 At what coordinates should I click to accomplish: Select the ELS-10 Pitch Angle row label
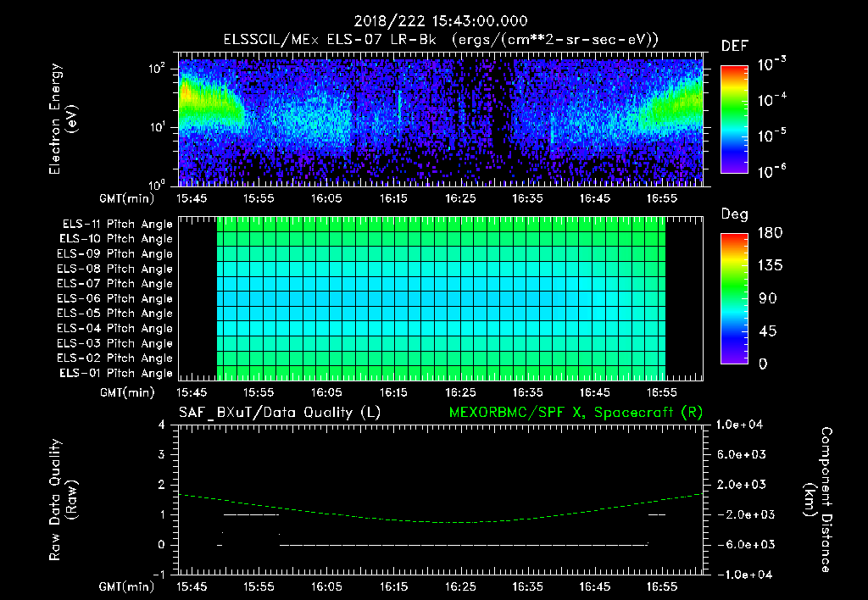pyautogui.click(x=116, y=239)
